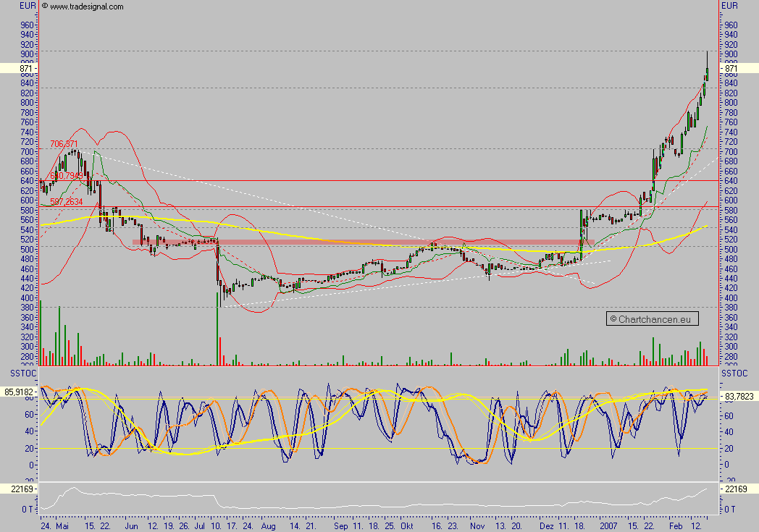Select the price label 706,371 annotation
Screen dimensions: 759x532
click(x=62, y=145)
